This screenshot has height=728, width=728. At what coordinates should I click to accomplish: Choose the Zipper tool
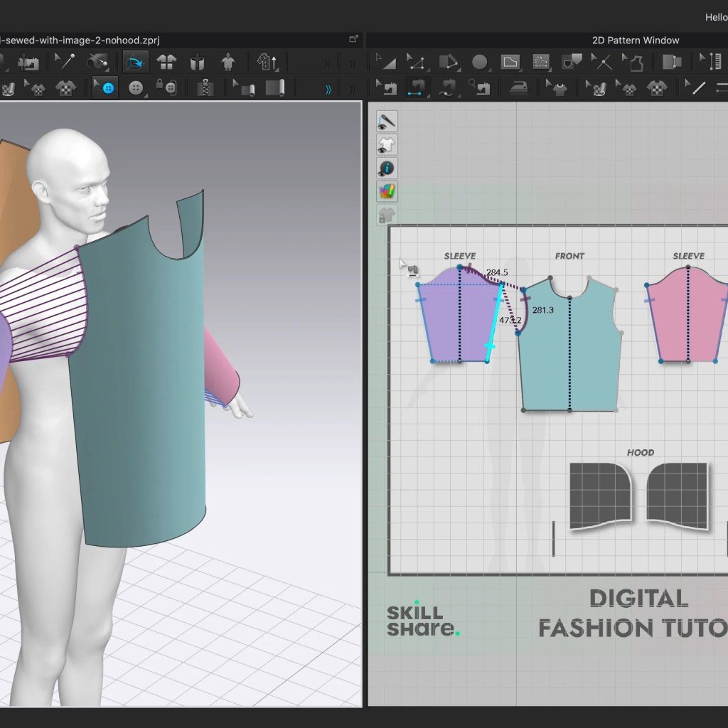205,87
